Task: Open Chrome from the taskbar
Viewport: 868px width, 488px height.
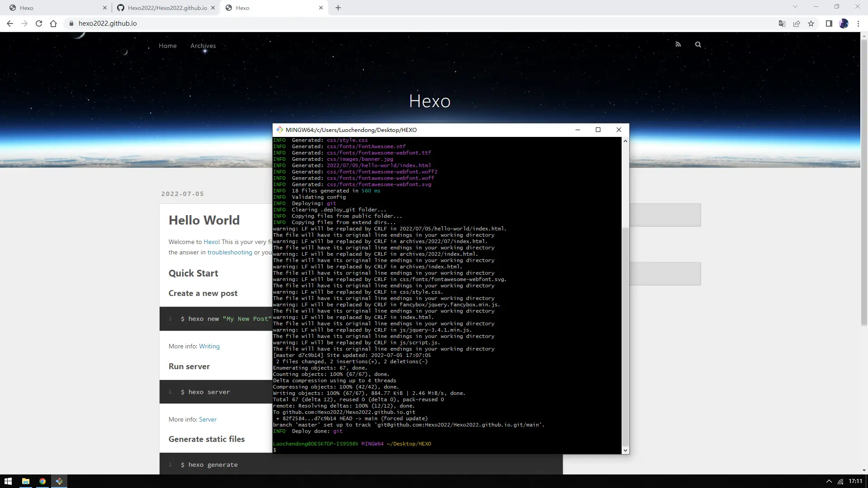Action: (x=42, y=481)
